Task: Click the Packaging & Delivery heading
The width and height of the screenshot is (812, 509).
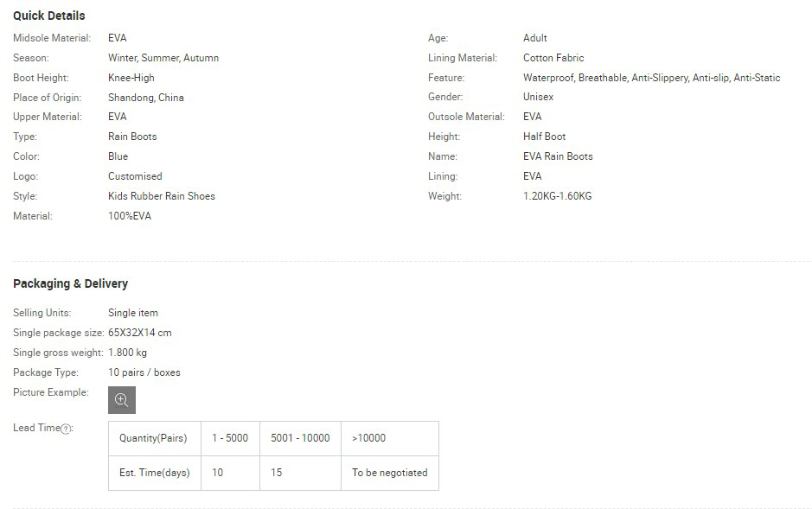Action: point(70,283)
